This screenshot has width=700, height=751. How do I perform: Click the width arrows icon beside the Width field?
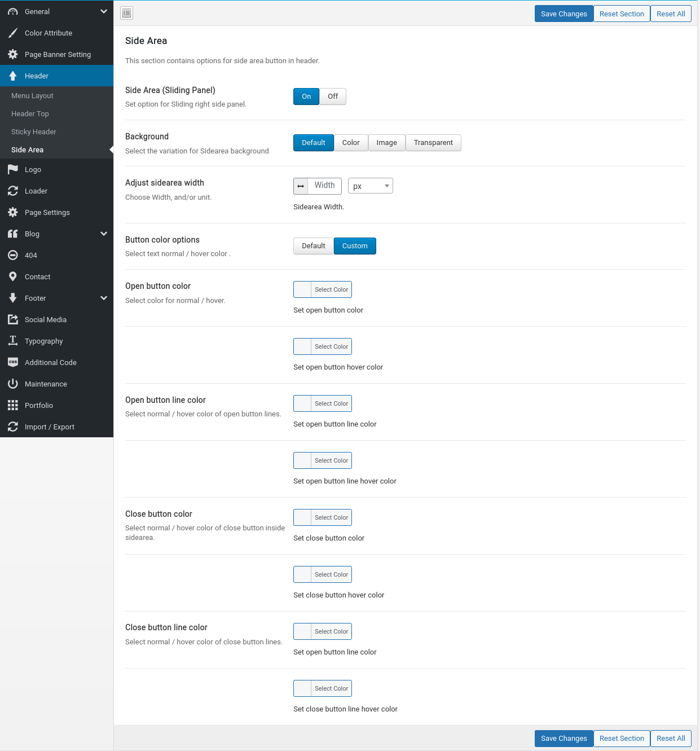tap(301, 186)
